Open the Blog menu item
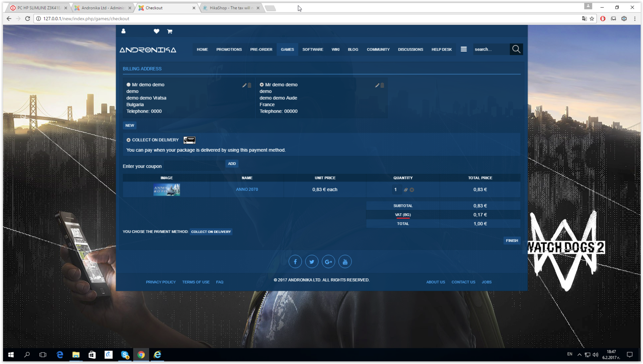 click(353, 50)
